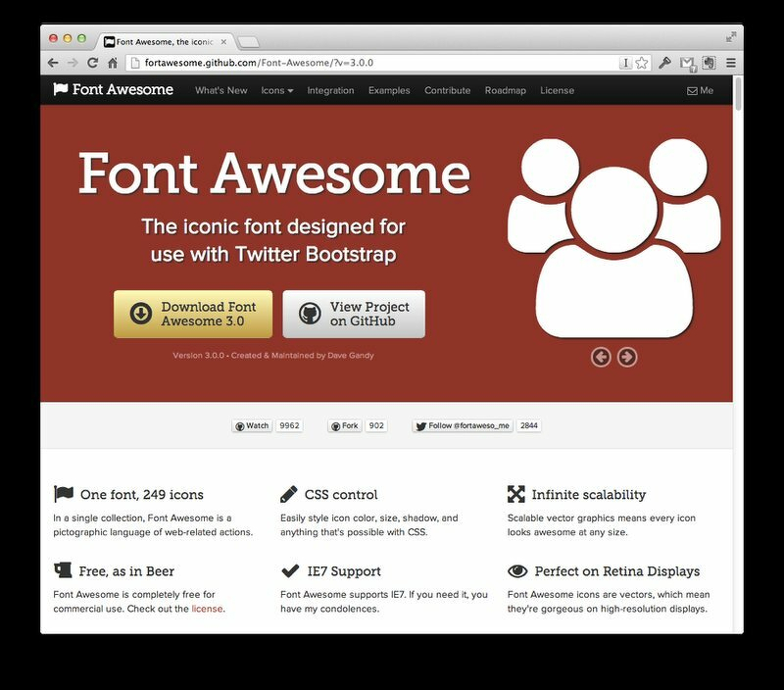The image size is (784, 690).
Task: Click the browser reload button
Action: pyautogui.click(x=92, y=63)
